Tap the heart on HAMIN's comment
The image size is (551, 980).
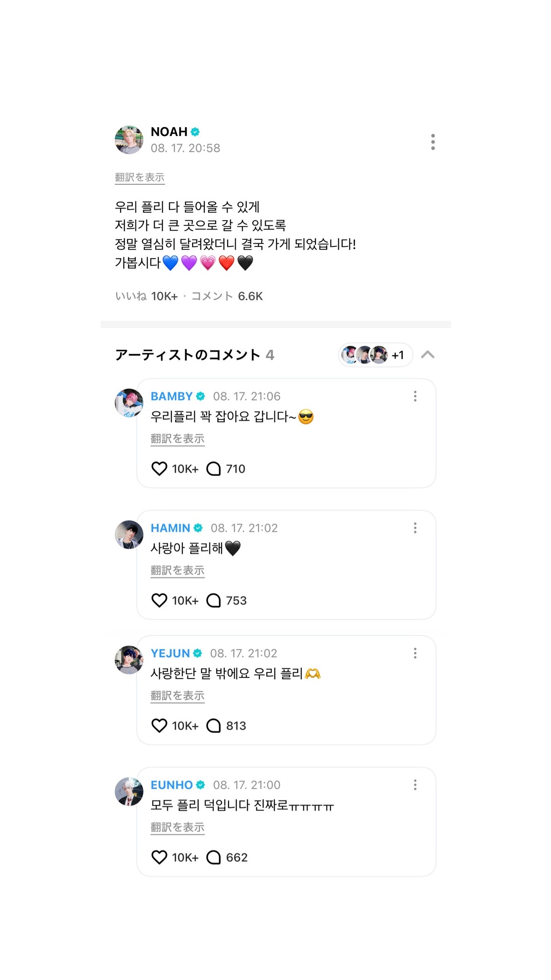point(159,600)
